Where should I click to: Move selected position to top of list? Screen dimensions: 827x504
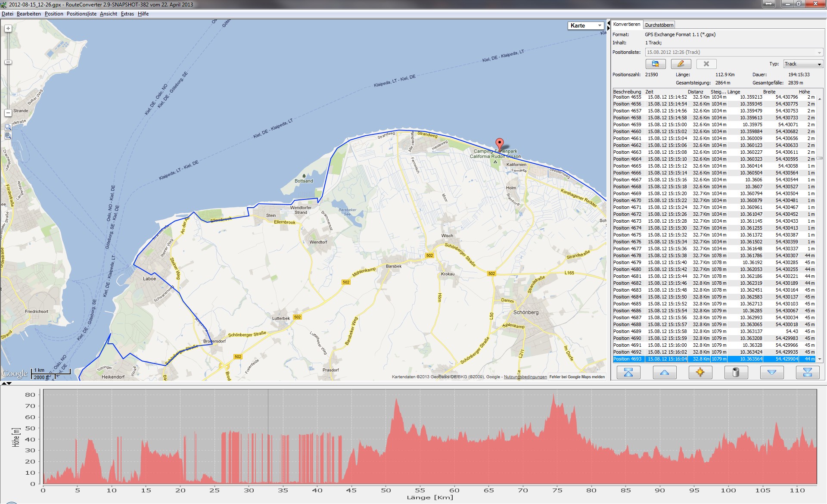point(628,372)
